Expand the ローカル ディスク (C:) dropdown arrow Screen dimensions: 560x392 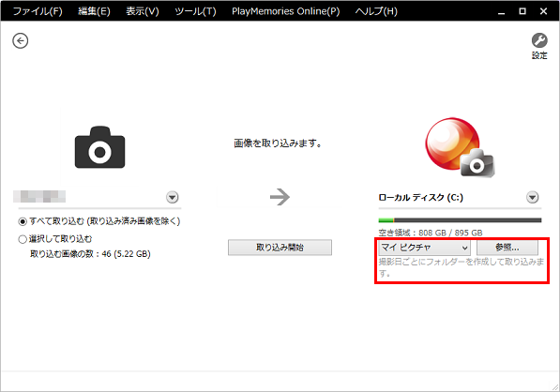pyautogui.click(x=532, y=197)
